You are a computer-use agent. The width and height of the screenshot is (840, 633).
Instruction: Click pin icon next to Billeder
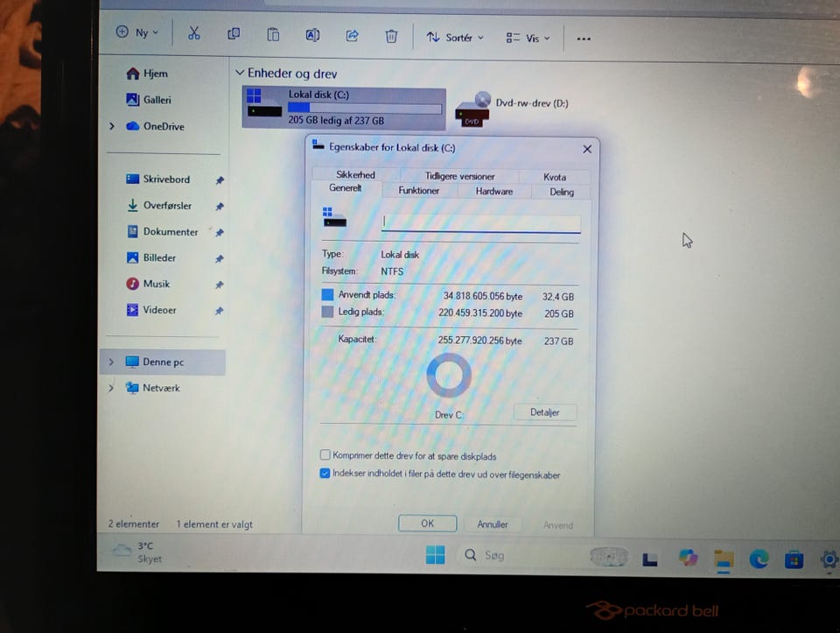point(220,259)
